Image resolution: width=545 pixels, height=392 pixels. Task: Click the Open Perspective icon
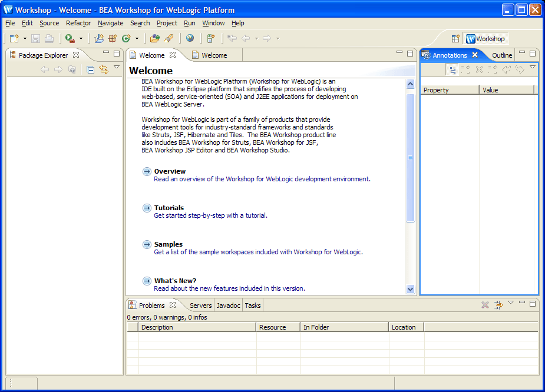455,39
